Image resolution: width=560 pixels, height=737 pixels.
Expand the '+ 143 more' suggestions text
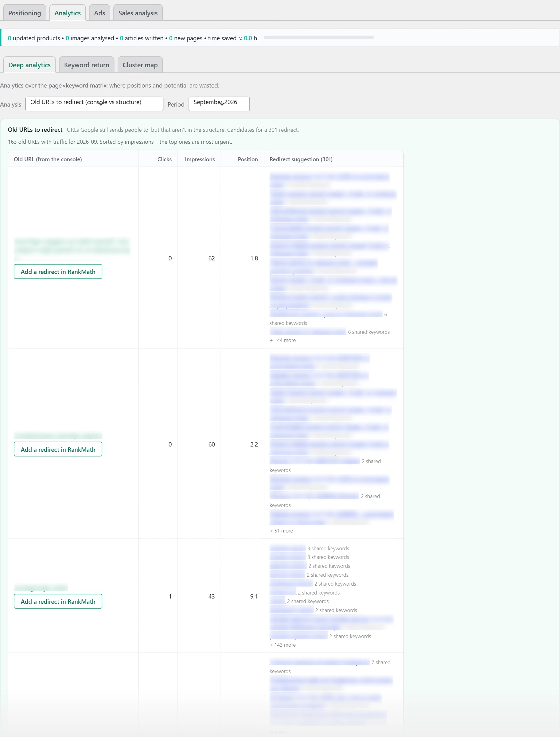[x=283, y=645]
